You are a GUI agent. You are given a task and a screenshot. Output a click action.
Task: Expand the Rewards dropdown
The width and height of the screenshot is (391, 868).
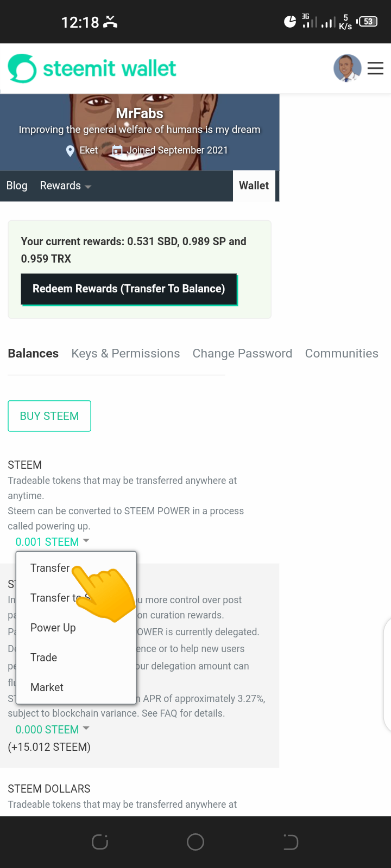click(x=65, y=186)
